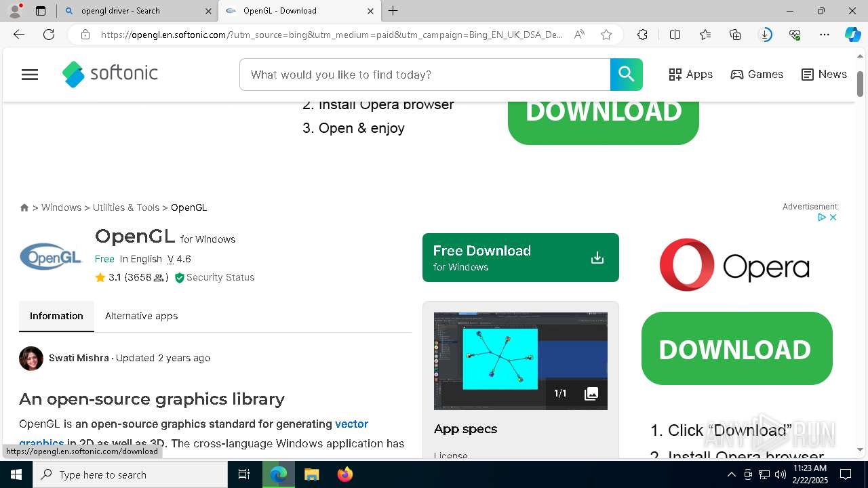Open tab actions menu icon
This screenshot has height=488, width=868.
[41, 11]
